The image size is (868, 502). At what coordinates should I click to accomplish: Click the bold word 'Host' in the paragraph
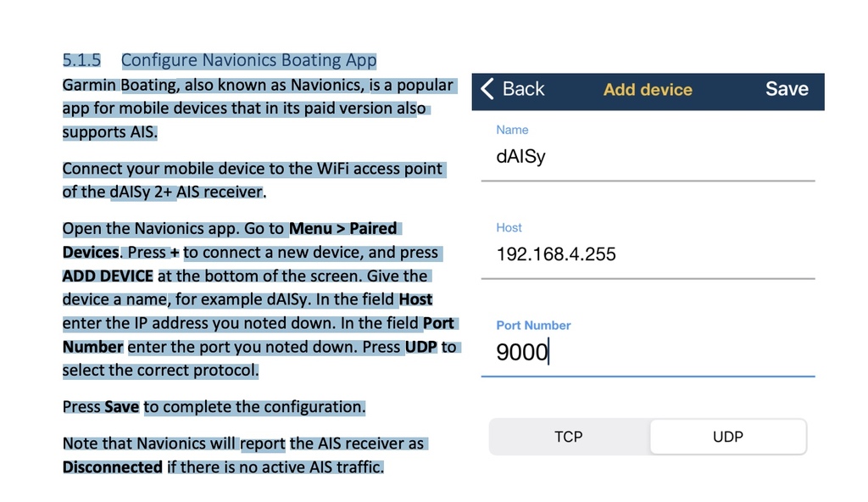[415, 300]
